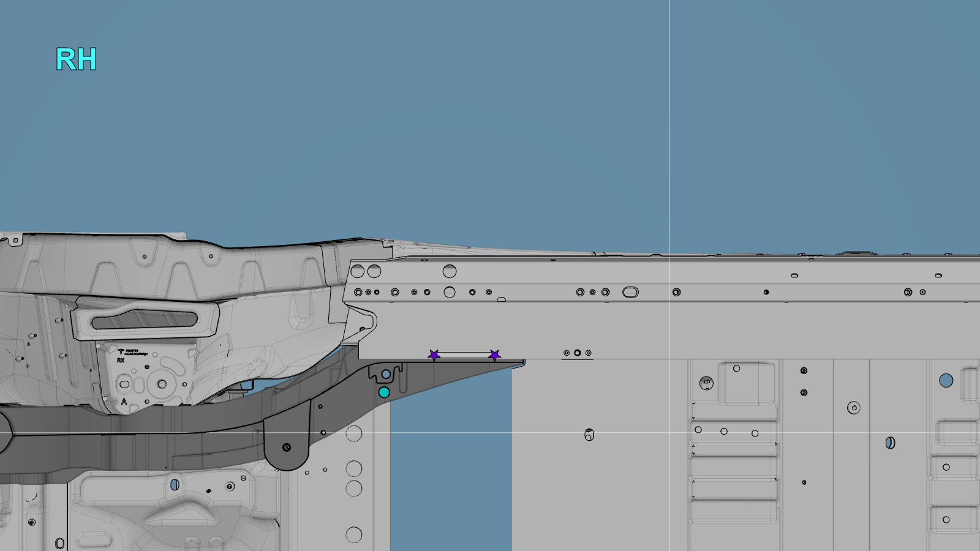Click the blue hole in the bracket notch
Image resolution: width=980 pixels, height=551 pixels.
click(x=386, y=374)
